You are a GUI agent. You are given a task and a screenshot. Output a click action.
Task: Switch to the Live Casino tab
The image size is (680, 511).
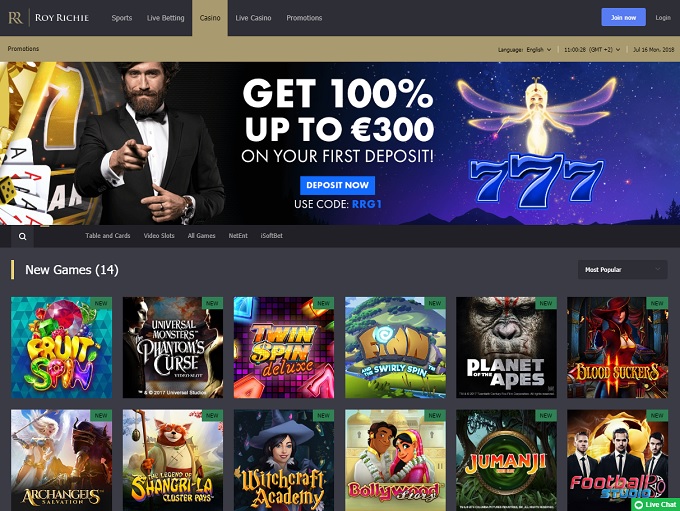click(x=253, y=18)
